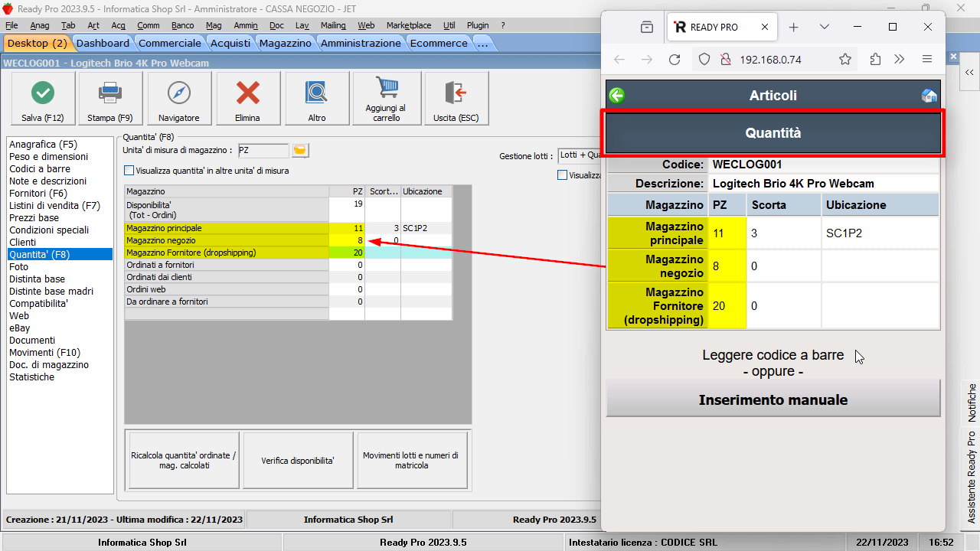Open browser extensions puzzle icon

875,59
